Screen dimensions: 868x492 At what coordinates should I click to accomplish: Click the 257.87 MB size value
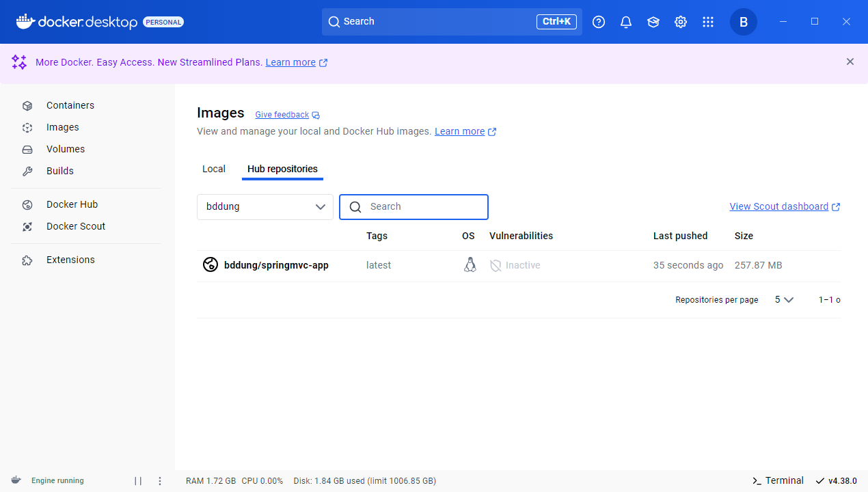pyautogui.click(x=758, y=265)
